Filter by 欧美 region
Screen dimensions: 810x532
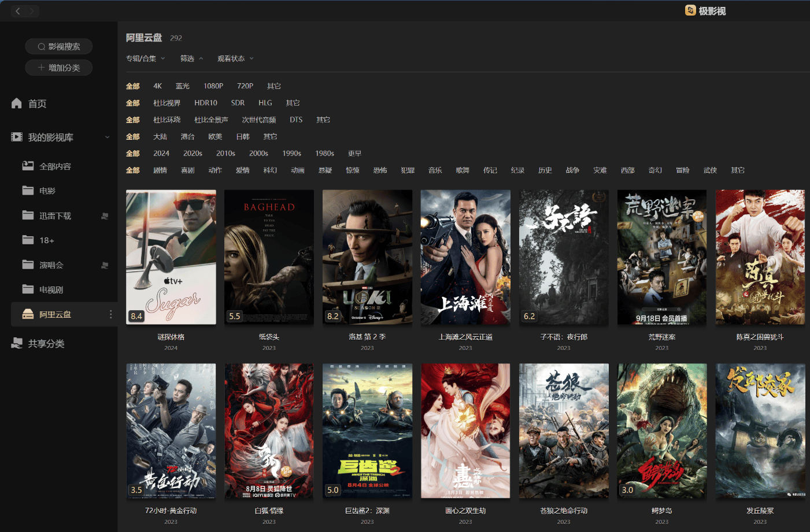tap(215, 136)
